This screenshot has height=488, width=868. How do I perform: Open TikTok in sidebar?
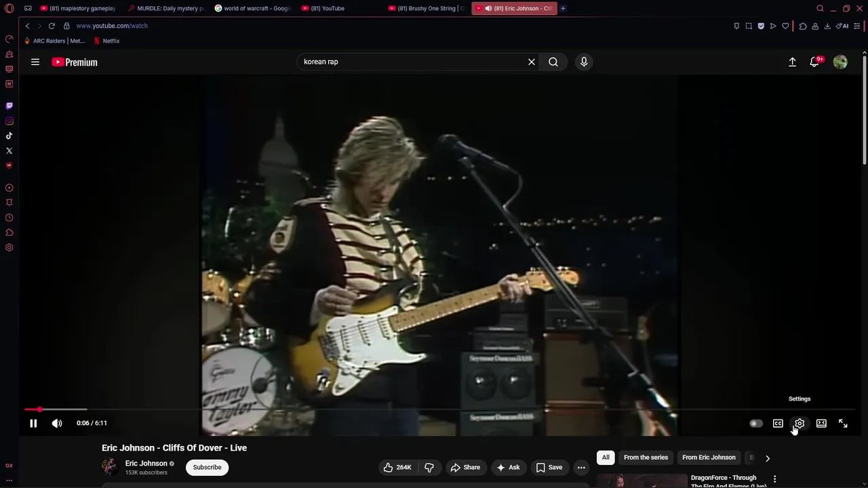pos(9,136)
